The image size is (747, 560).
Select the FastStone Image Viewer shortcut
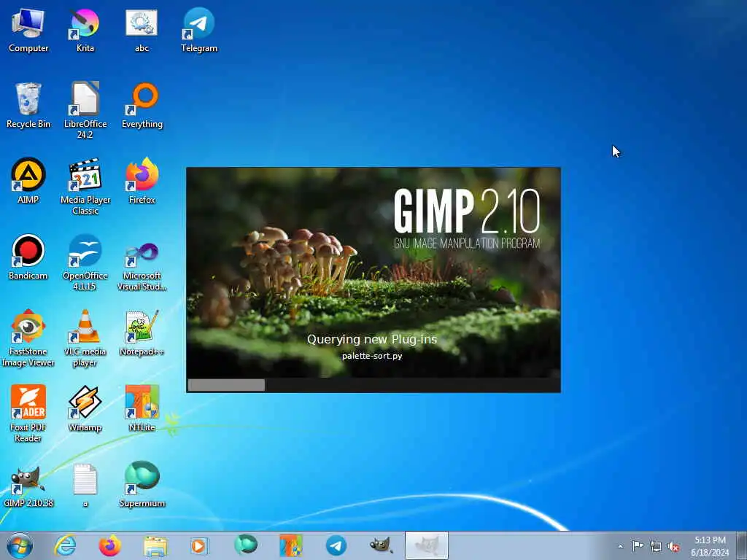[x=28, y=338]
